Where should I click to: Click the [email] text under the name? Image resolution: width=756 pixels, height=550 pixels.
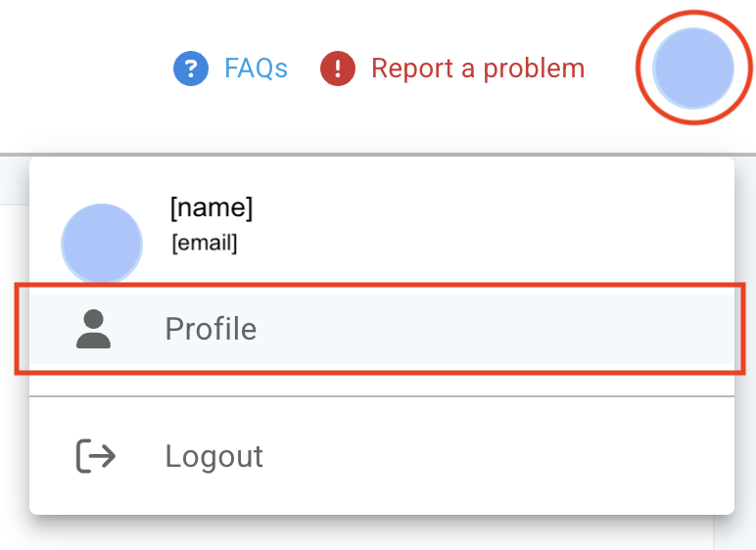pyautogui.click(x=205, y=242)
